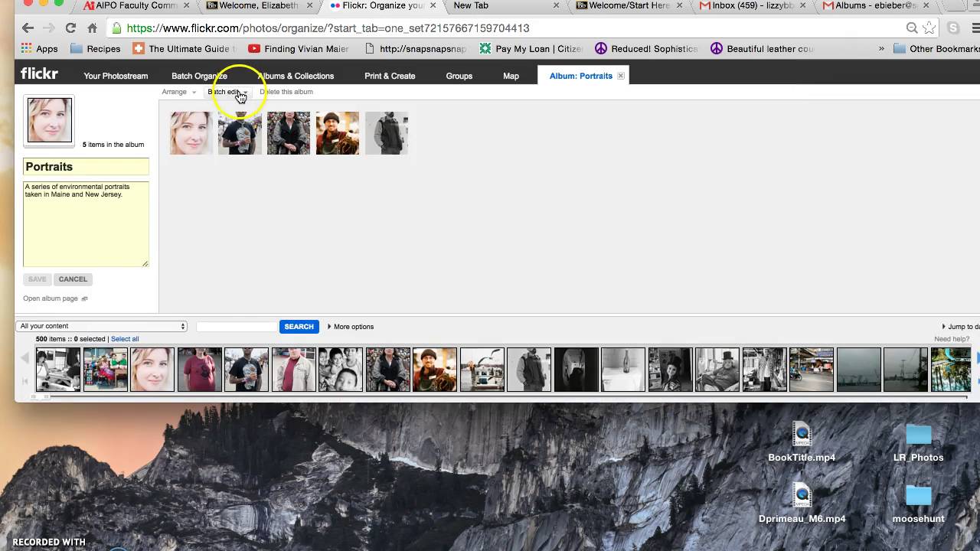980x551 pixels.
Task: Open the Apps bookmark shortcut
Action: (40, 48)
